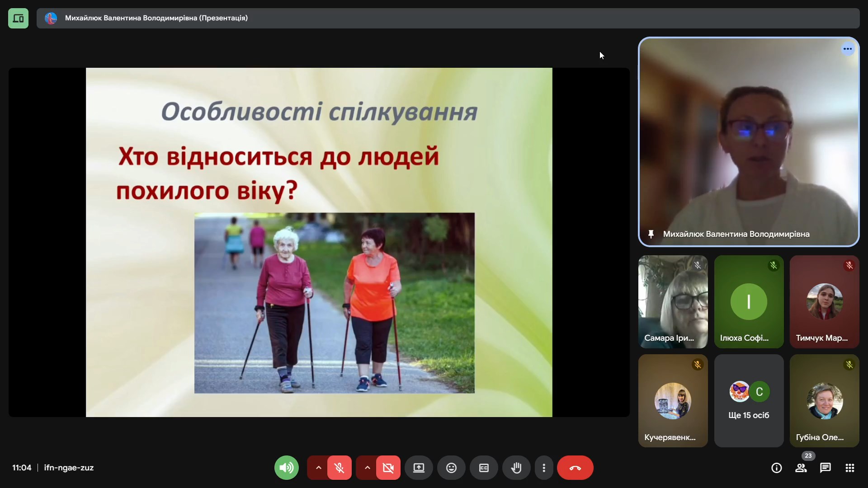
Task: Turn on the camera
Action: tap(388, 468)
